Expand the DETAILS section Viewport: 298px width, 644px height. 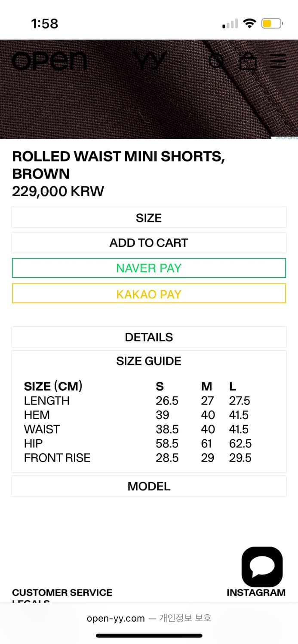click(149, 337)
